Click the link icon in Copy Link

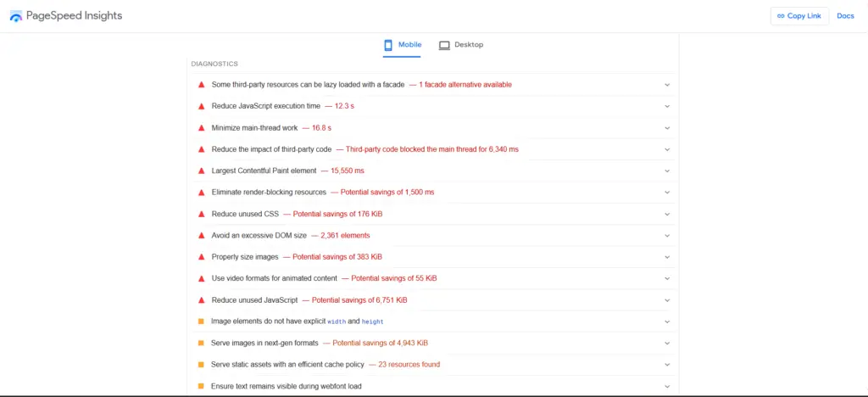point(781,16)
